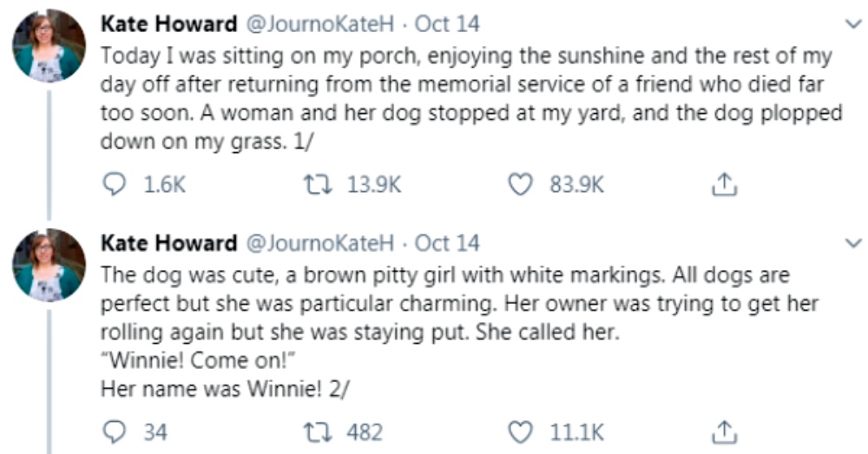Screen dimensions: 868x454
Task: Open Oct 14 timestamp of first tweet
Action: point(447,23)
